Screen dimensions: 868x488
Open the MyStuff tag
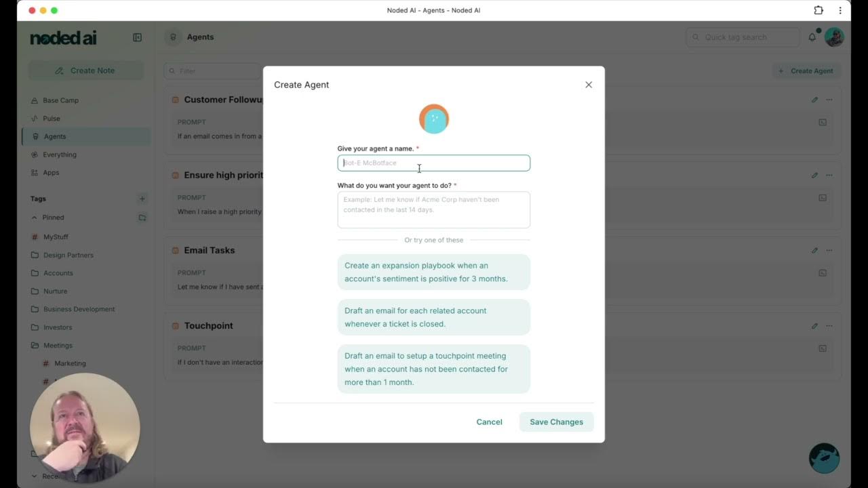click(56, 237)
